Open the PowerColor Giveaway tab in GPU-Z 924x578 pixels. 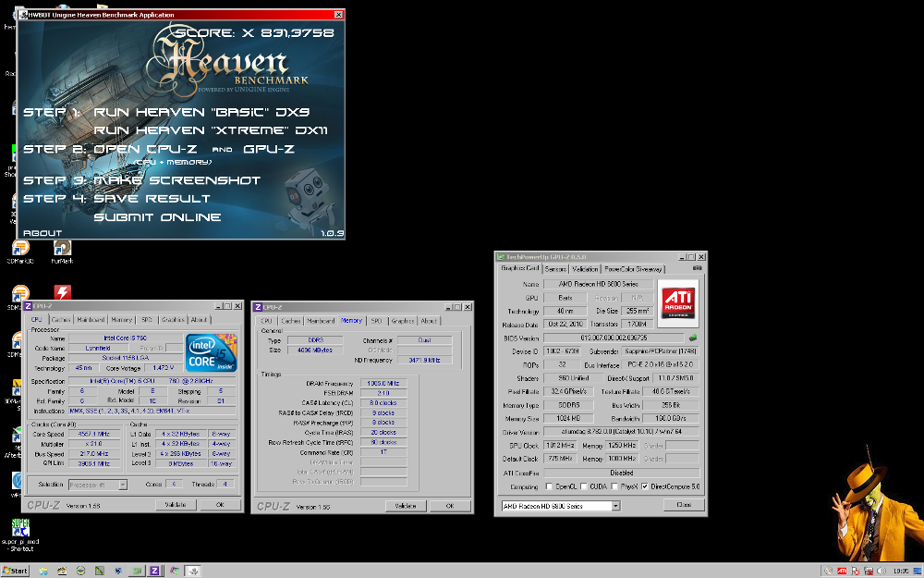coord(633,269)
